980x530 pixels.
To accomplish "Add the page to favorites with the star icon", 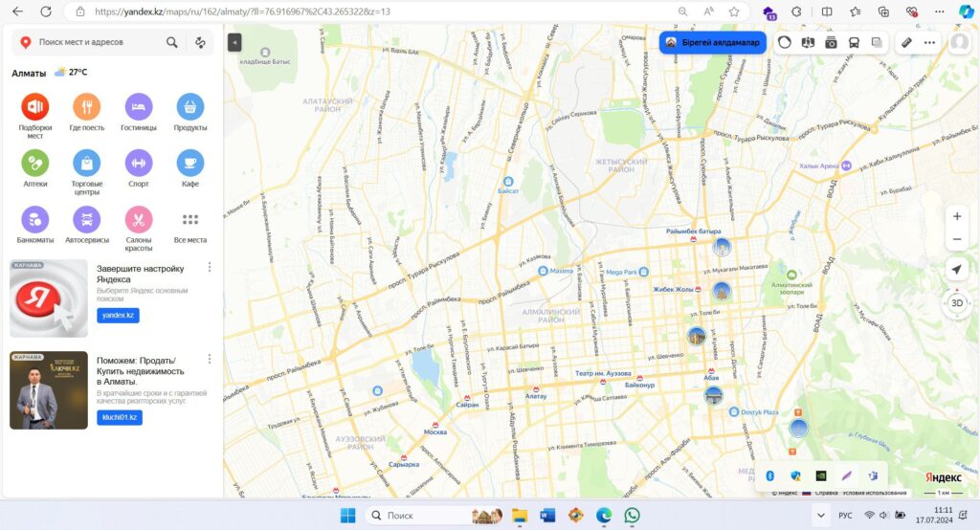I will coord(734,11).
